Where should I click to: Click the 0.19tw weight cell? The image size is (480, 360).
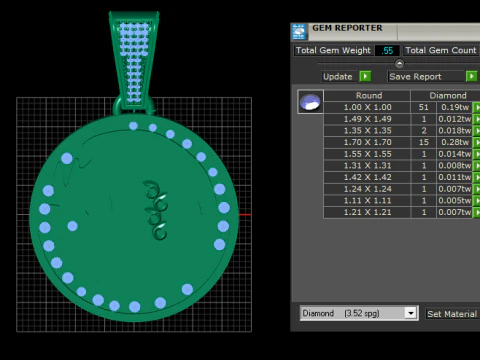(455, 107)
